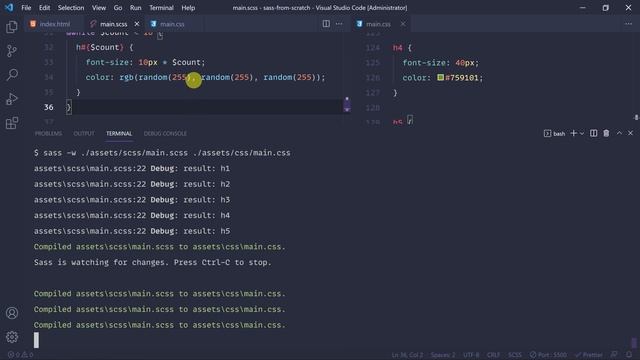This screenshot has width=640, height=360.
Task: Select the bash terminal entry
Action: click(x=555, y=133)
